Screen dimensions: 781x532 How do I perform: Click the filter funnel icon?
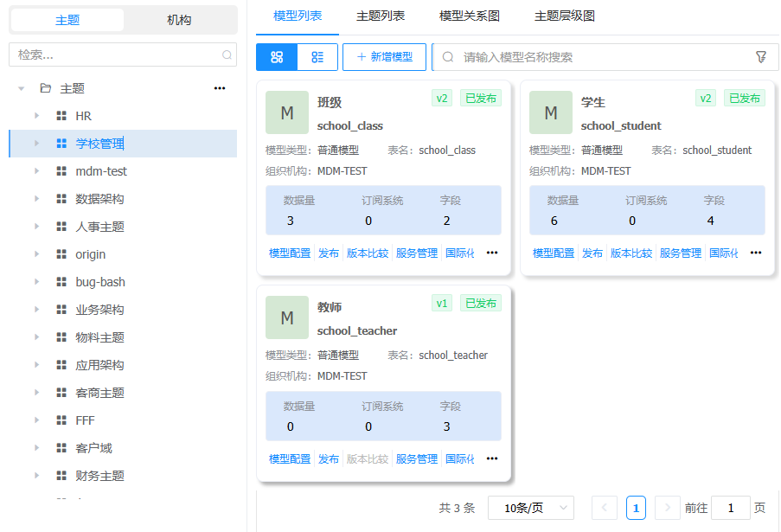[x=761, y=57]
